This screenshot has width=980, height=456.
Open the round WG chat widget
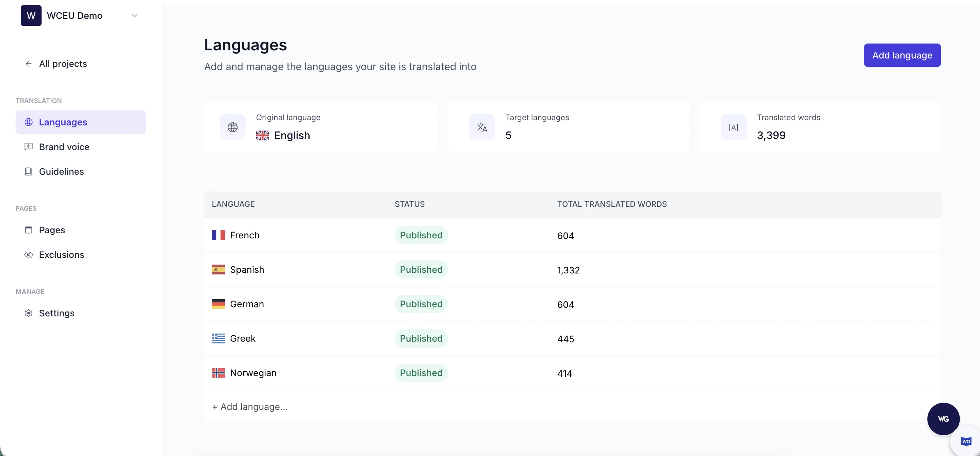tap(944, 419)
